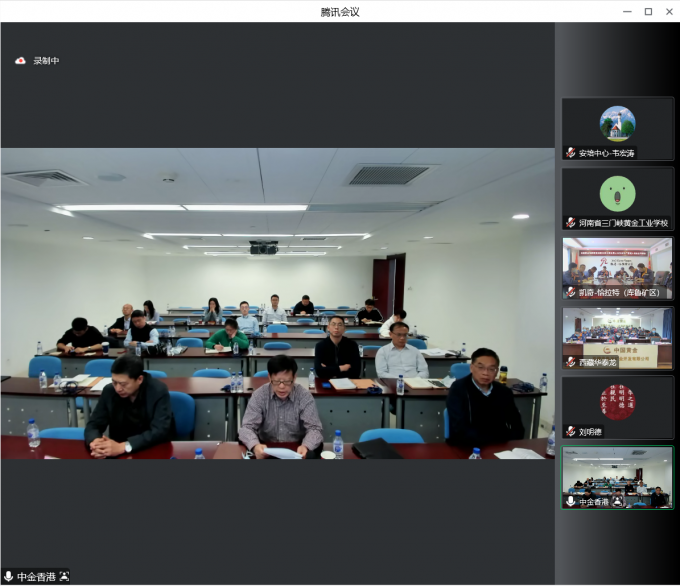
Task: Click mic icon on 中金香港 sidebar thumbnail
Action: tap(571, 501)
